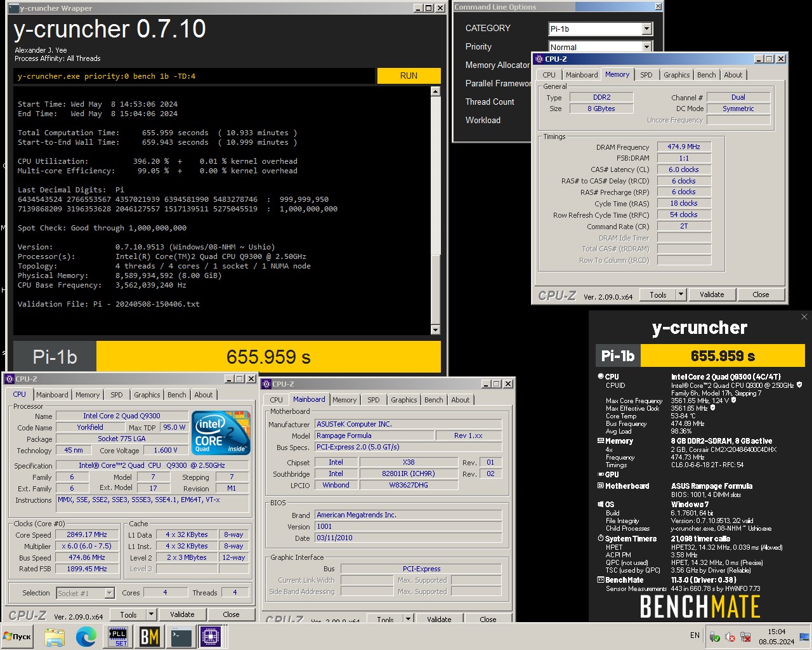Click Validate in CPU-Z Memory window
Image resolution: width=812 pixels, height=650 pixels.
tap(712, 295)
